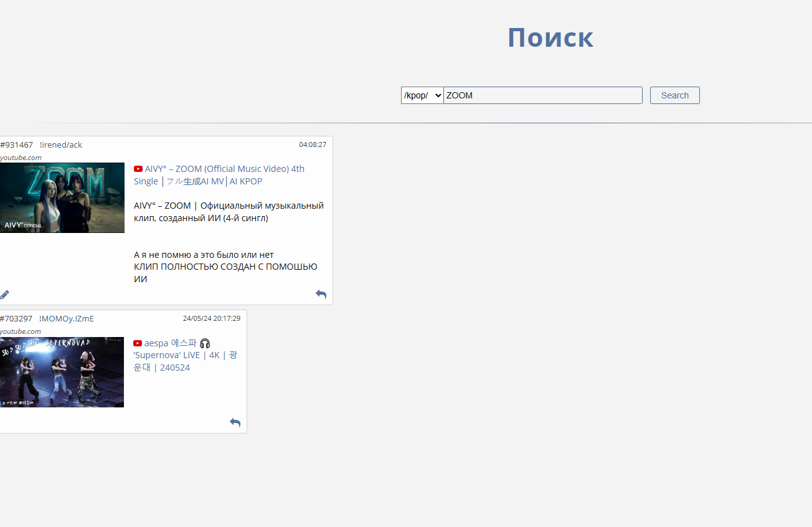The image size is (812, 527).
Task: Open the aespa 'Supernova' LiVE video link
Action: point(186,355)
